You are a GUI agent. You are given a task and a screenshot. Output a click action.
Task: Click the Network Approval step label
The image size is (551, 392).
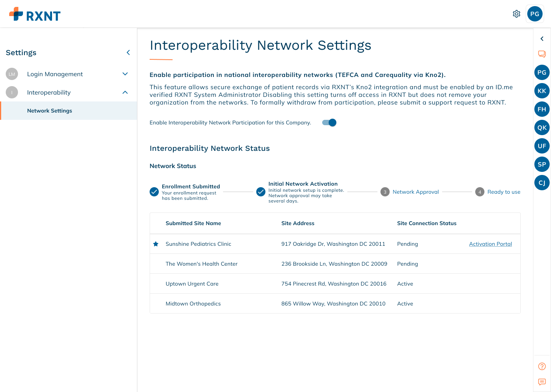pyautogui.click(x=416, y=192)
